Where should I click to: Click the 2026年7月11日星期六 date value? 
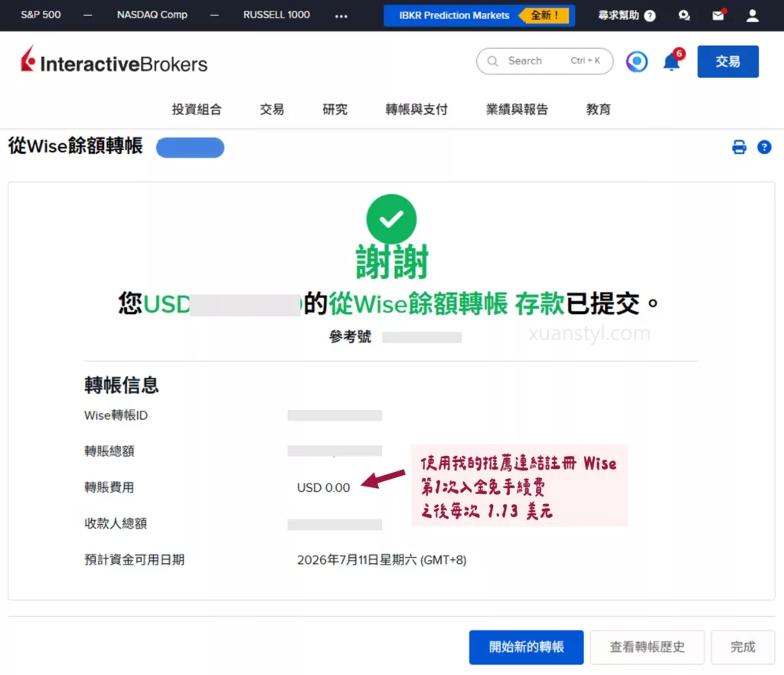click(381, 559)
